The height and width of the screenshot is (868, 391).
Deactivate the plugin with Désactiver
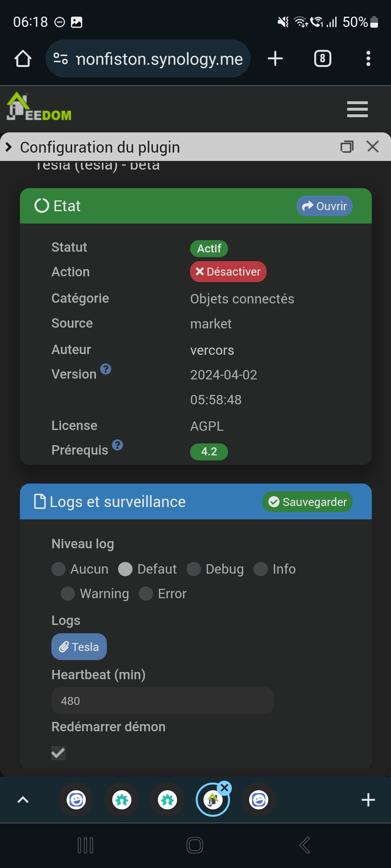point(228,272)
